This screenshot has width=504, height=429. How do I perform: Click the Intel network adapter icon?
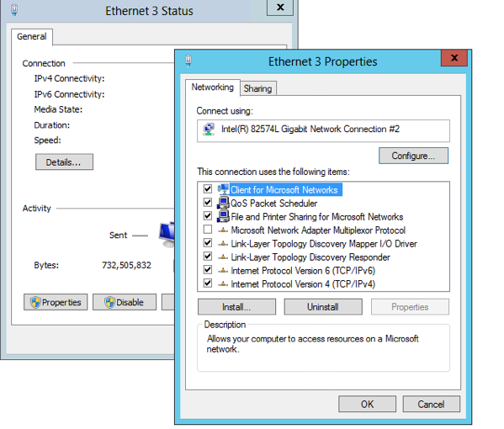click(209, 130)
